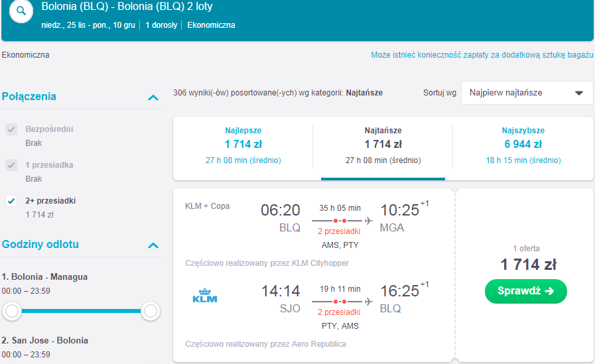Click the KLM airline logo

click(x=205, y=296)
